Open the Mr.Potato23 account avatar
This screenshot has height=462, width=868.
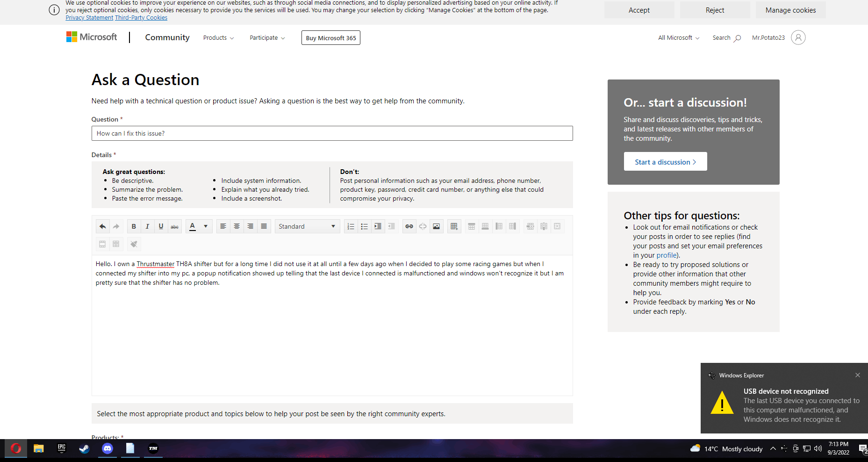(x=798, y=37)
